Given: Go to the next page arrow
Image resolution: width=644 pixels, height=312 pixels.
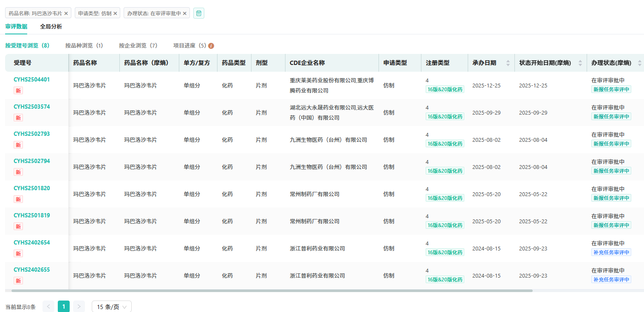Looking at the screenshot, I should [79, 306].
